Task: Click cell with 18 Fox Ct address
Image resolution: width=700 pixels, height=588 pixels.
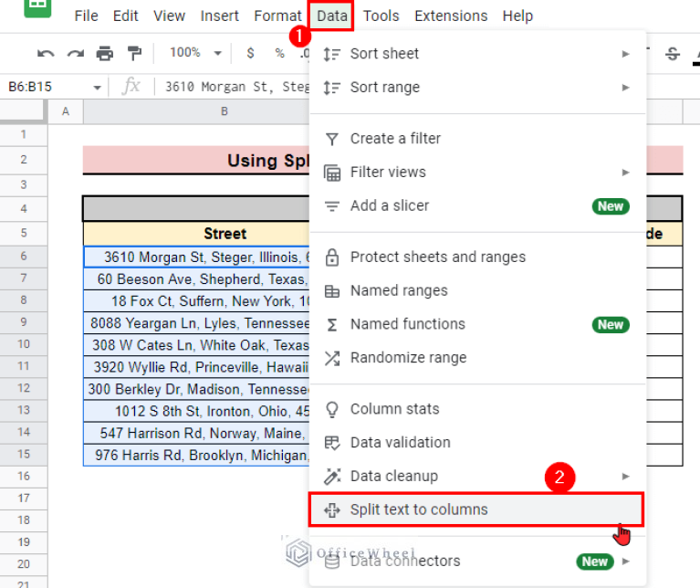Action: coord(196,301)
